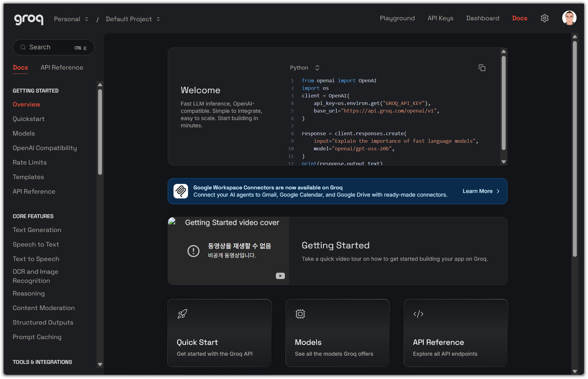Open the Default Project switcher
Screen dimensions: 588x379
coord(133,19)
